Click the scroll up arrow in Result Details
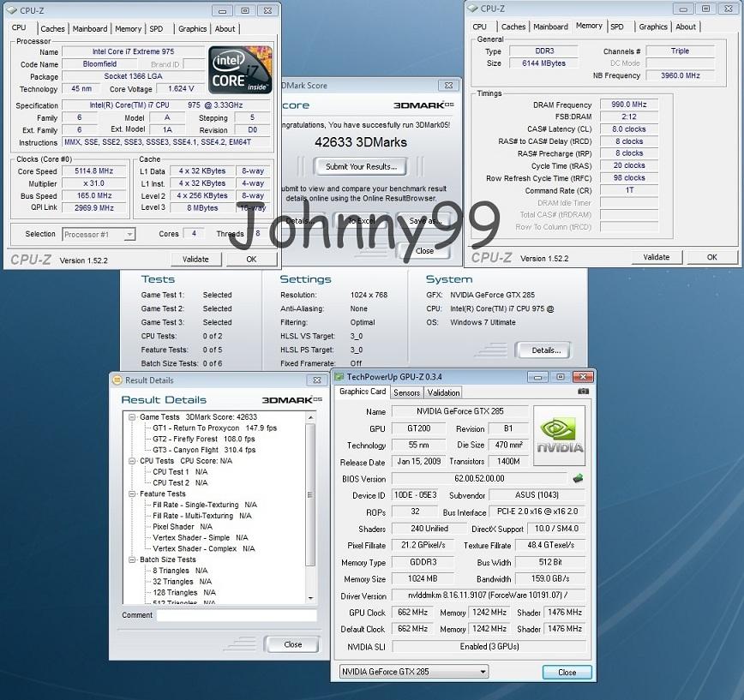This screenshot has width=744, height=700. click(x=310, y=417)
